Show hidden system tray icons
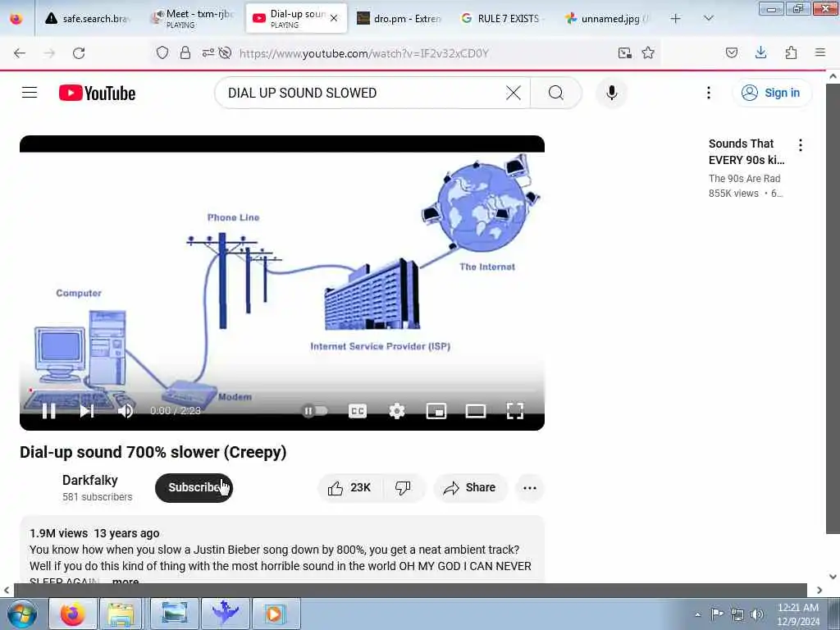The width and height of the screenshot is (840, 630). coord(697,614)
